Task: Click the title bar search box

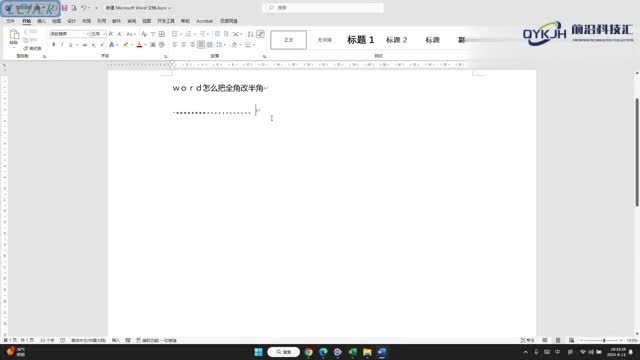Action: [323, 8]
